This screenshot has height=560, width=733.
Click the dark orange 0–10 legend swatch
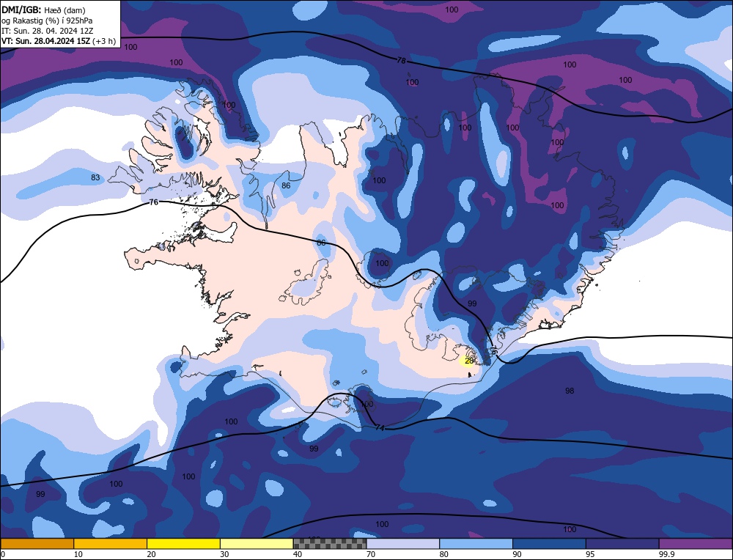[x=37, y=544]
